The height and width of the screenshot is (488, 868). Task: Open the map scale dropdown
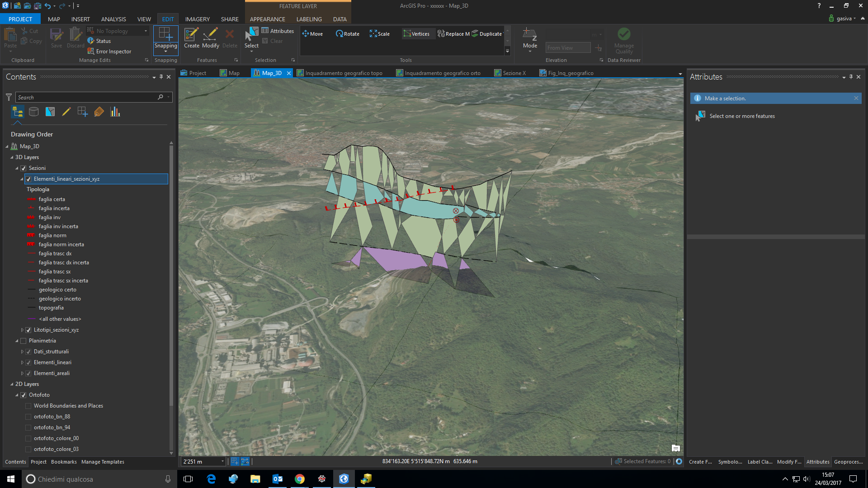pos(222,461)
